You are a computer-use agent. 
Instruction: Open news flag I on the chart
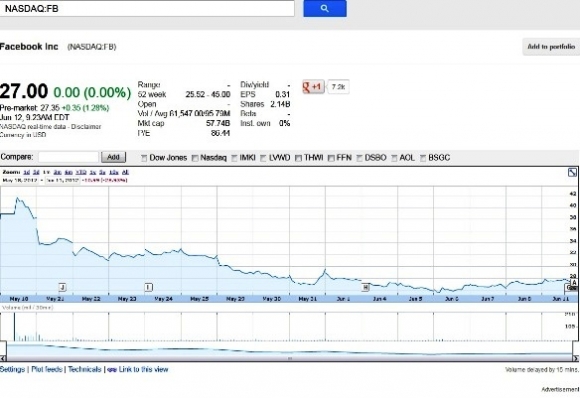[148, 287]
